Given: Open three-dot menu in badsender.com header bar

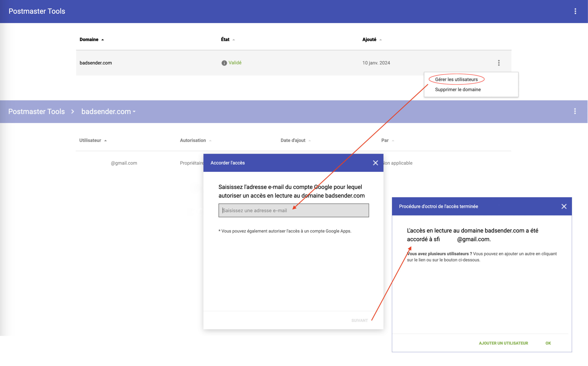Looking at the screenshot, I should [x=575, y=111].
